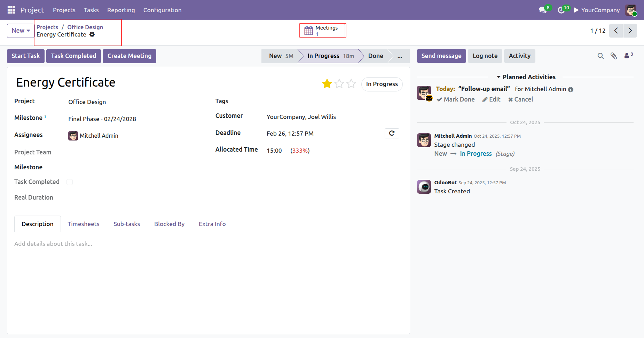Expand the New button dropdown
The height and width of the screenshot is (338, 644).
[x=21, y=31]
